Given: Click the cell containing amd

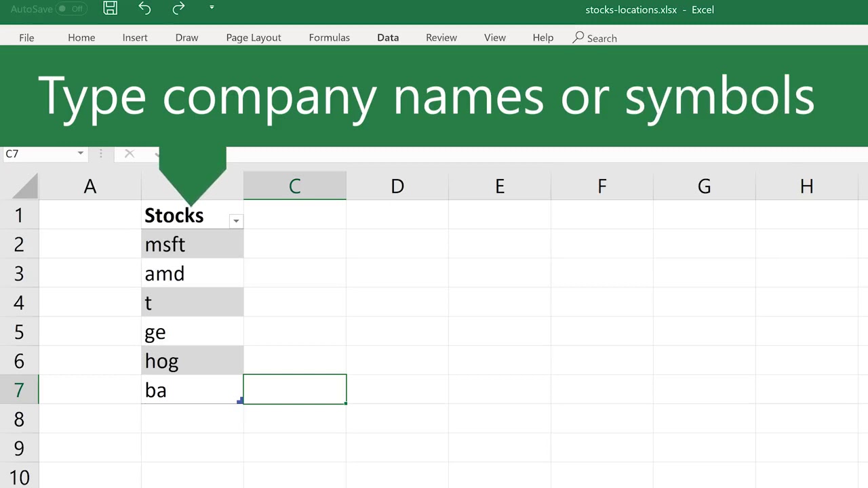Looking at the screenshot, I should pyautogui.click(x=193, y=273).
